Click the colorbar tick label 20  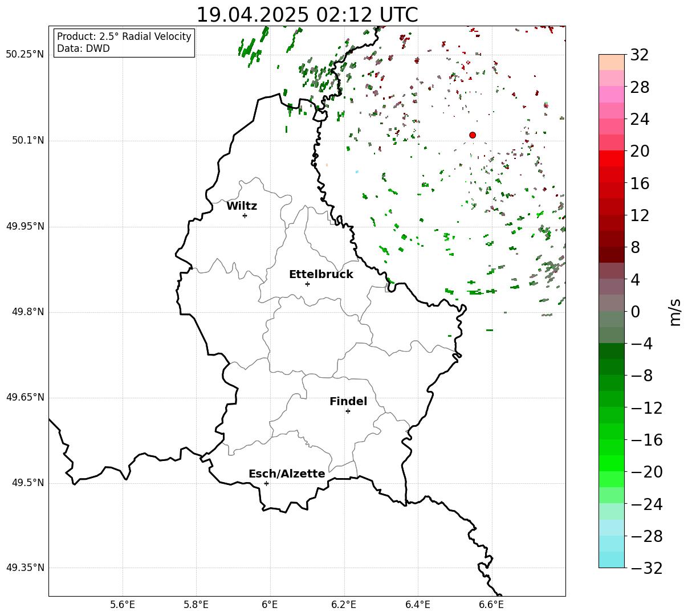coord(640,151)
